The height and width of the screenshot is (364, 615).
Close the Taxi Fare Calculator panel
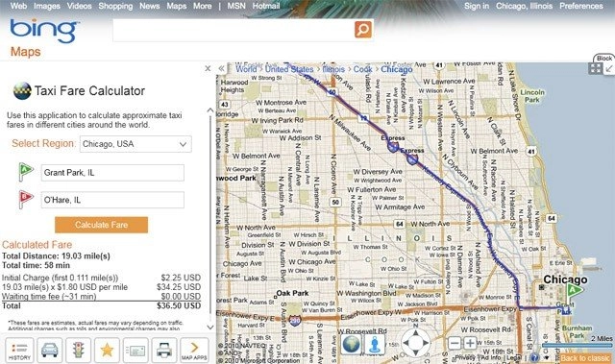pyautogui.click(x=208, y=68)
